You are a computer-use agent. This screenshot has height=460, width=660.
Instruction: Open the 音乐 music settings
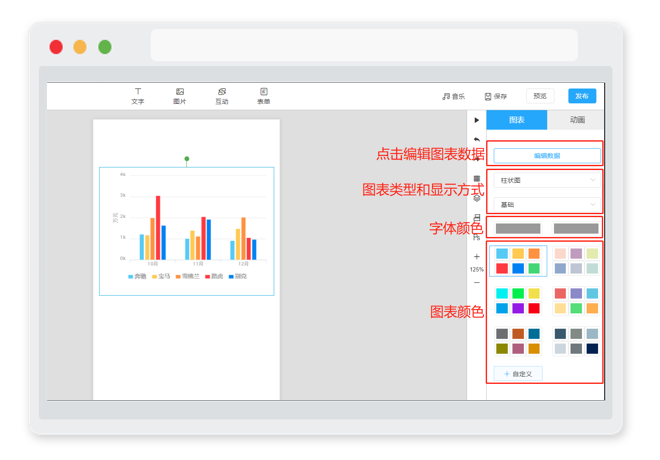(x=453, y=96)
